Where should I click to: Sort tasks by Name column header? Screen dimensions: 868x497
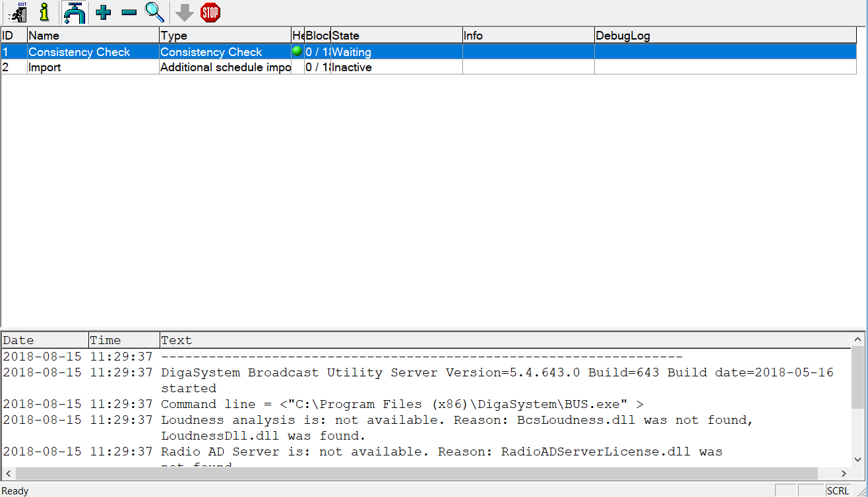pos(92,36)
